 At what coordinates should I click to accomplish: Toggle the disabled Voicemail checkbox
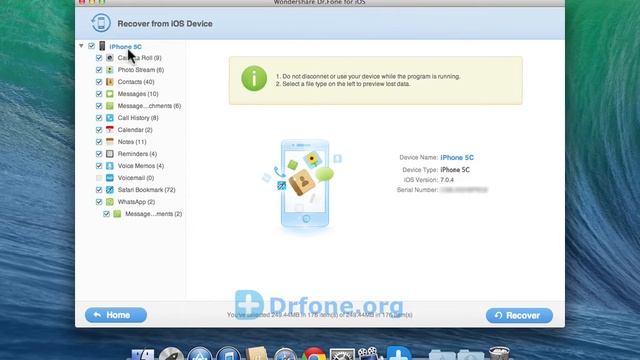pyautogui.click(x=99, y=178)
